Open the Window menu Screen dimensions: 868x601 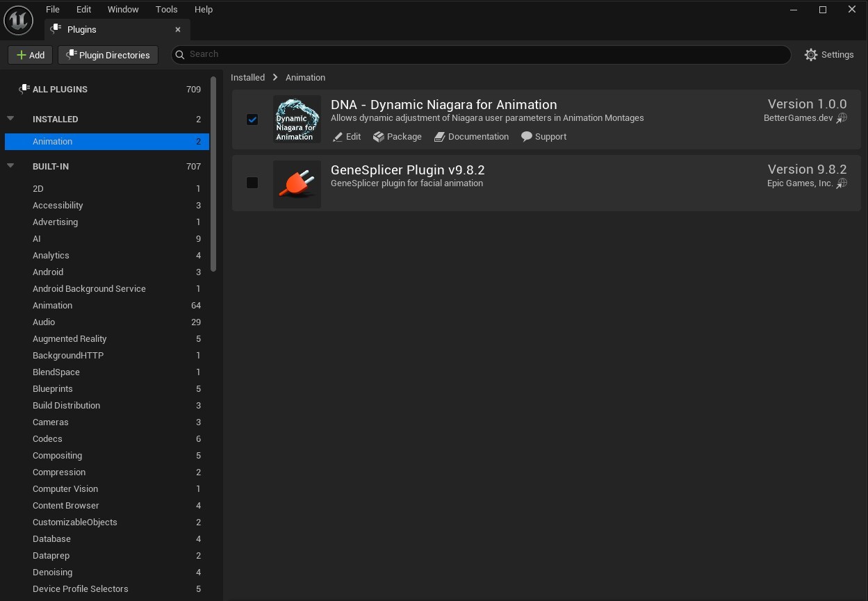click(123, 9)
